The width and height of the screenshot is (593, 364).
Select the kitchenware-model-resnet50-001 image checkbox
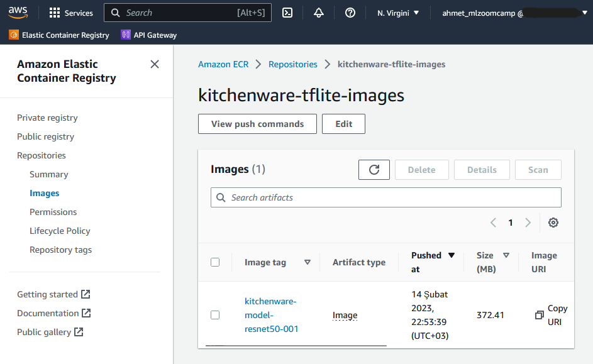pos(215,315)
